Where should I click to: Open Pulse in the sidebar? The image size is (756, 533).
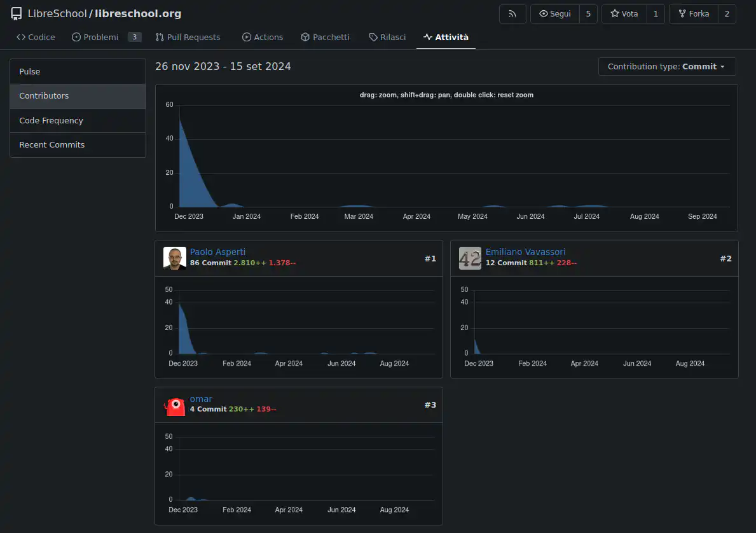click(78, 71)
